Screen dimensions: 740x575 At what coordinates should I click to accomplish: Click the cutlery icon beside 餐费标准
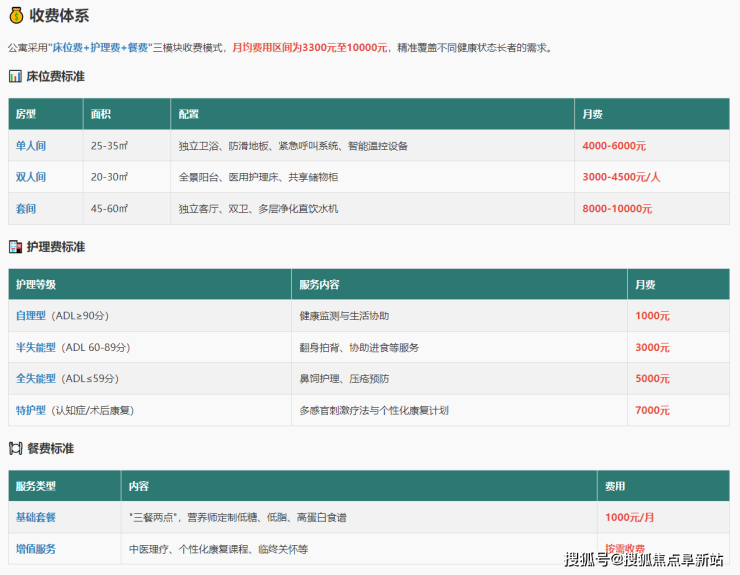pos(15,448)
